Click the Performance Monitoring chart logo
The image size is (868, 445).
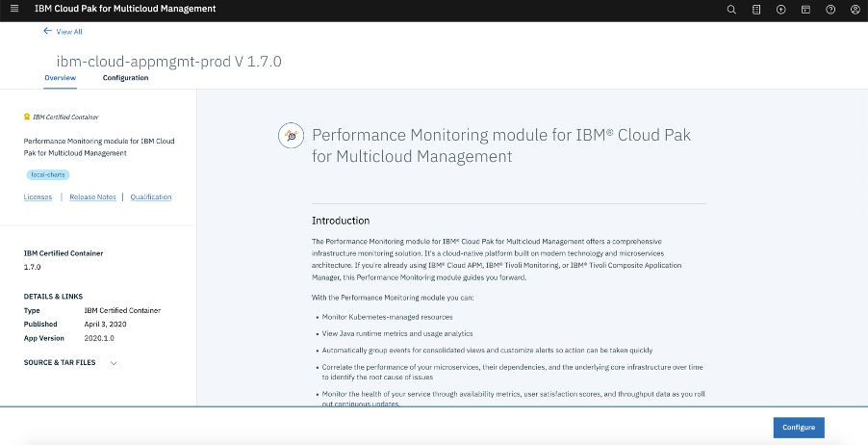[x=292, y=135]
